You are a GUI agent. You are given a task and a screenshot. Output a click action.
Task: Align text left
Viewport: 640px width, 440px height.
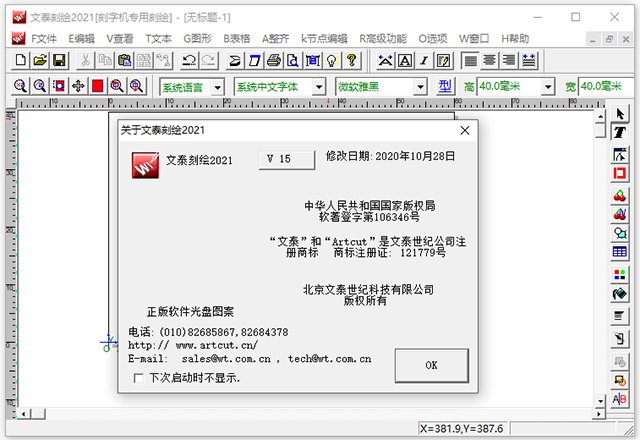click(x=470, y=61)
